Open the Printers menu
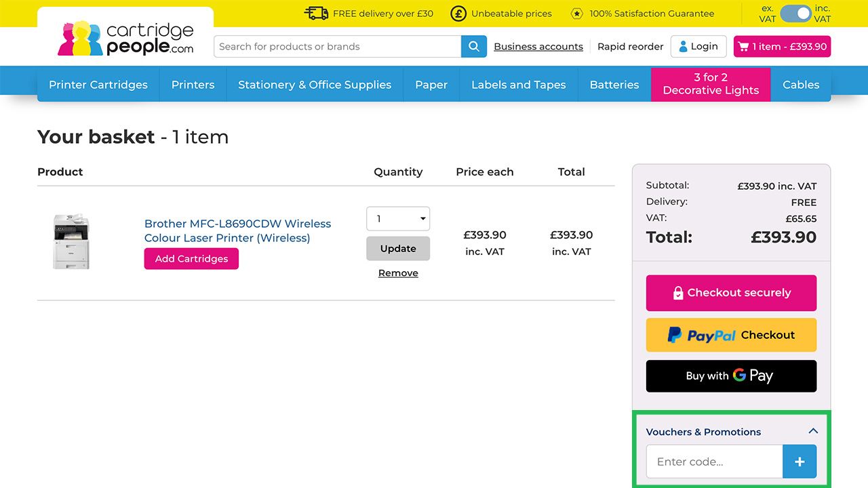The height and width of the screenshot is (488, 868). pyautogui.click(x=193, y=85)
